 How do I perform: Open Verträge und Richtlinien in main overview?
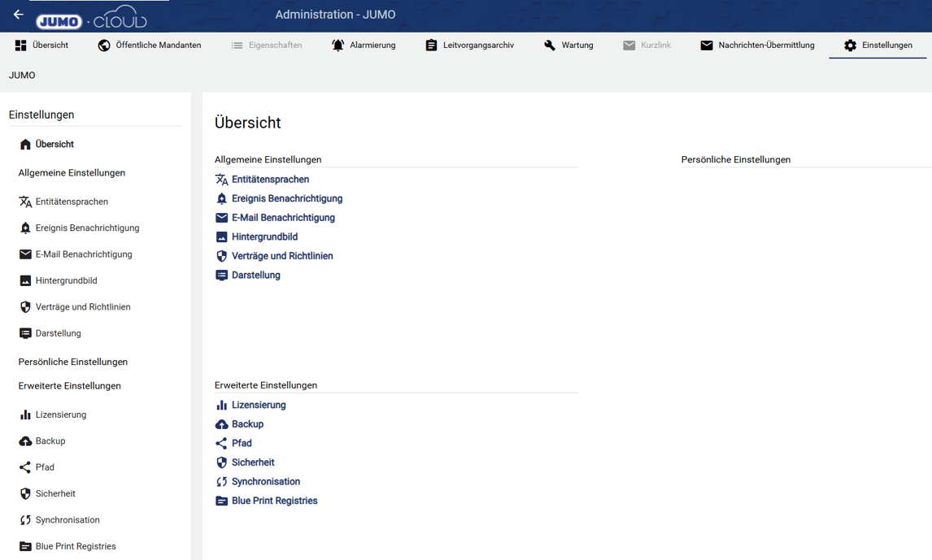[281, 256]
